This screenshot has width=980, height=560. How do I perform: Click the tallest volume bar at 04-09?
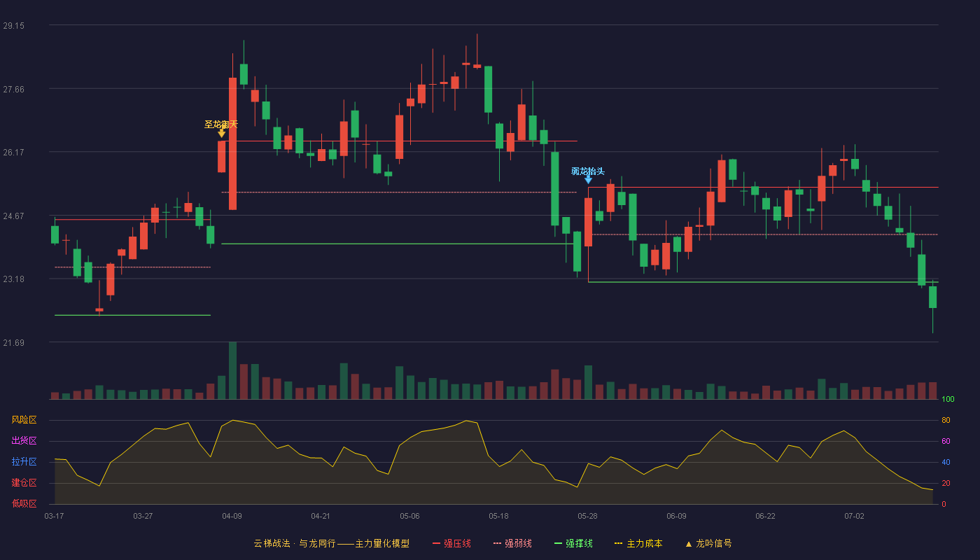coord(232,370)
